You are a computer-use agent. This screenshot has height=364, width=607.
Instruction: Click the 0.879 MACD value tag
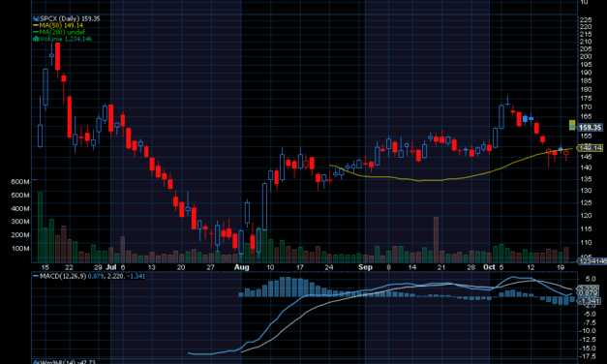589,293
